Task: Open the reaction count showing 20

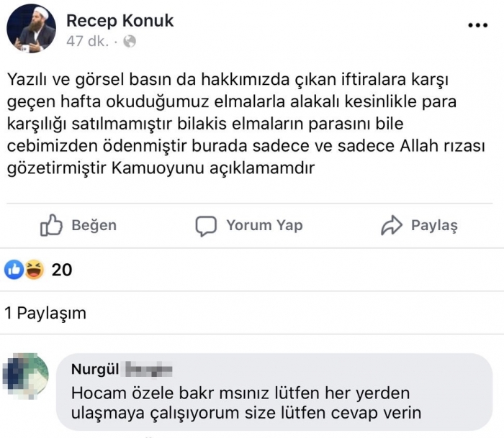Action: tap(62, 270)
